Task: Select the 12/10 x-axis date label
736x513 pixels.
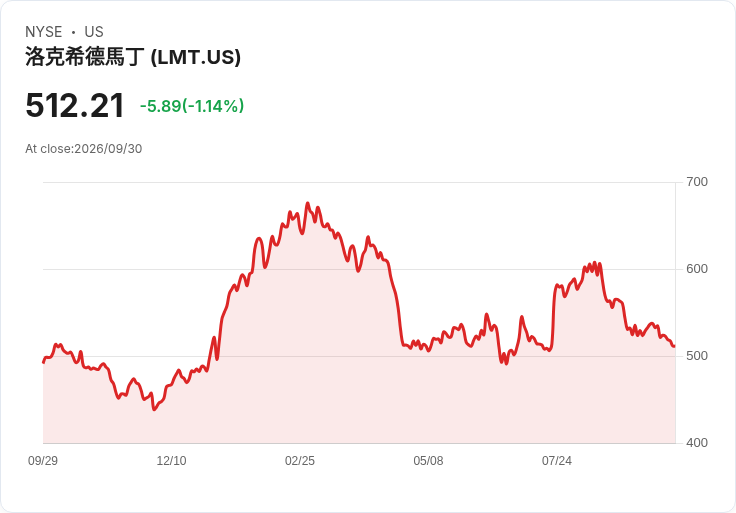Action: click(171, 460)
